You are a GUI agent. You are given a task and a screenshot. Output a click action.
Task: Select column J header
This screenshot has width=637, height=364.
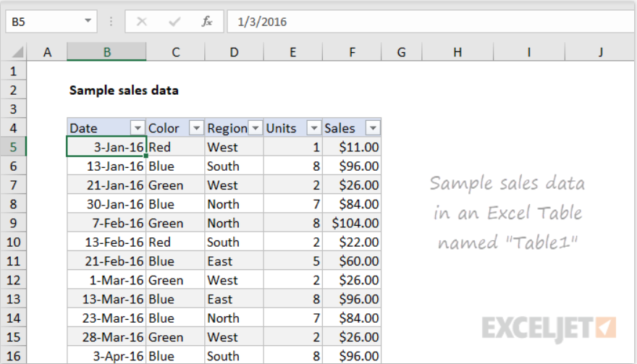pyautogui.click(x=600, y=52)
